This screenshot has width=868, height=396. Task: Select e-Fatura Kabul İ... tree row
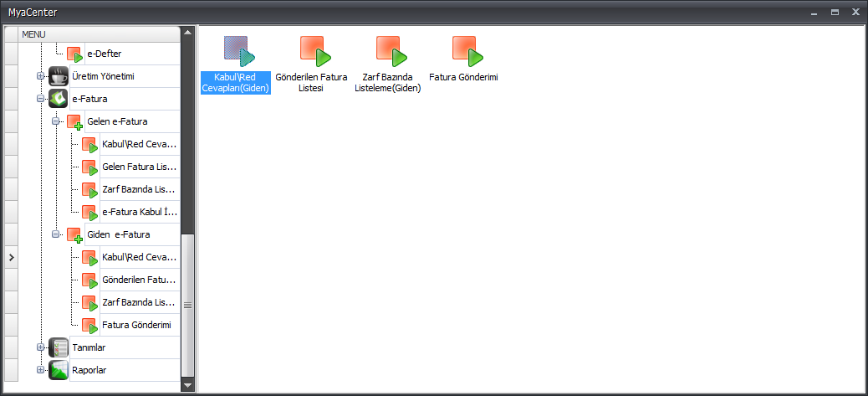pyautogui.click(x=140, y=213)
